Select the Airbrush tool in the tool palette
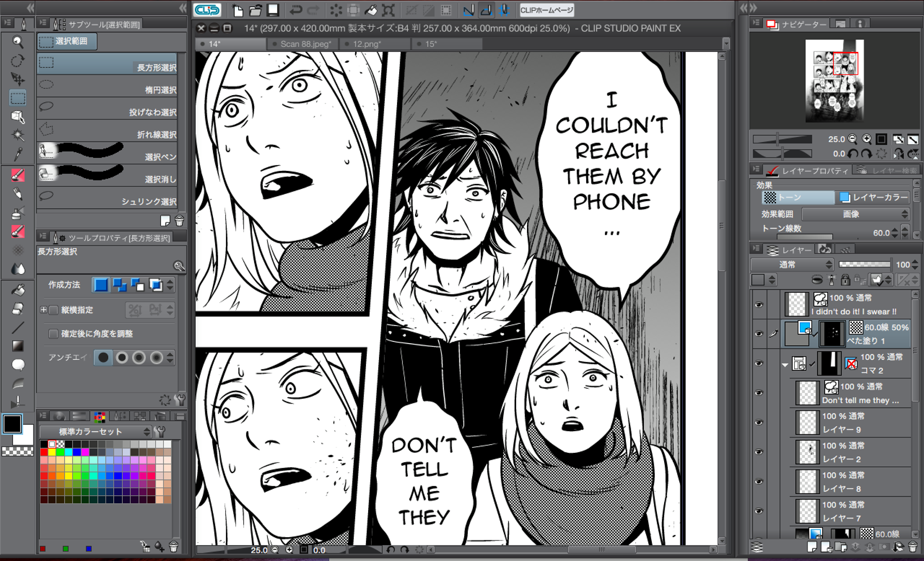Screen dimensions: 924x561 [x=18, y=213]
